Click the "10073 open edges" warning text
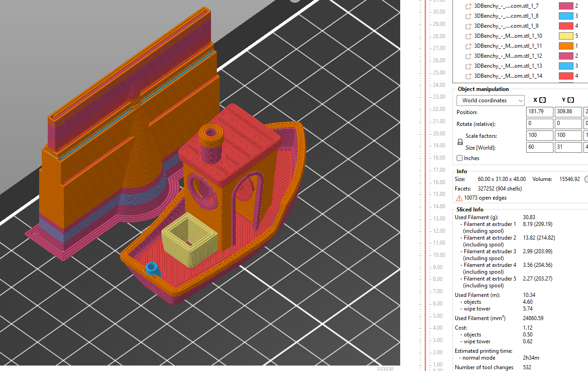588x371 pixels. pos(485,198)
